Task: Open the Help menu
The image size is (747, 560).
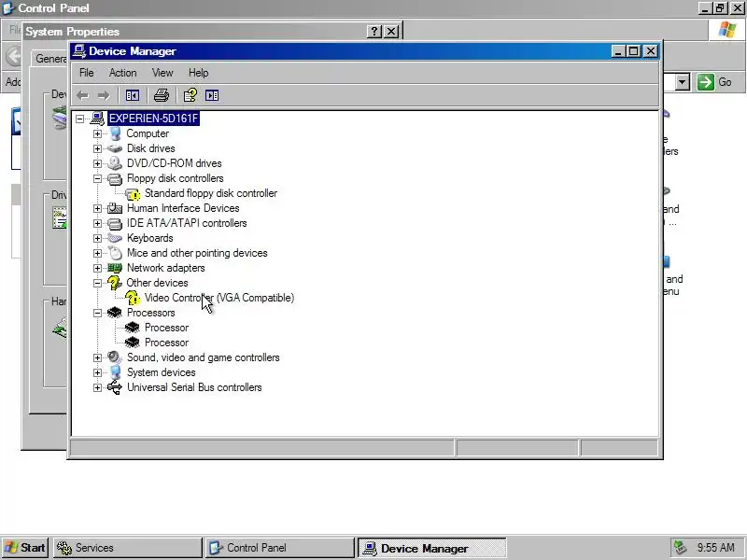Action: pyautogui.click(x=198, y=73)
